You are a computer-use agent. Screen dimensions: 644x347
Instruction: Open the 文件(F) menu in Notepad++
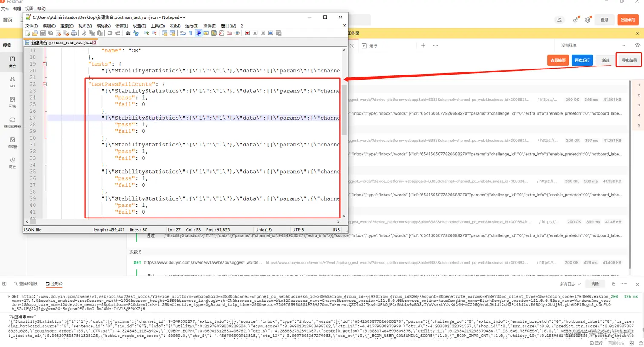[x=32, y=26]
